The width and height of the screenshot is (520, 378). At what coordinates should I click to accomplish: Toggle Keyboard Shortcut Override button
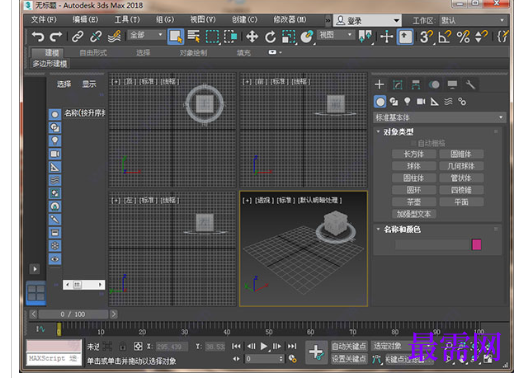click(405, 37)
